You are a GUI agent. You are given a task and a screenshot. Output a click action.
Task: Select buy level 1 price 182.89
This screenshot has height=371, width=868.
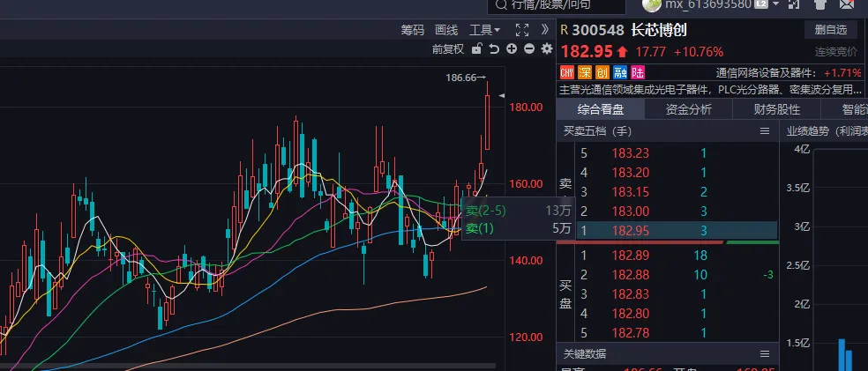(x=630, y=256)
